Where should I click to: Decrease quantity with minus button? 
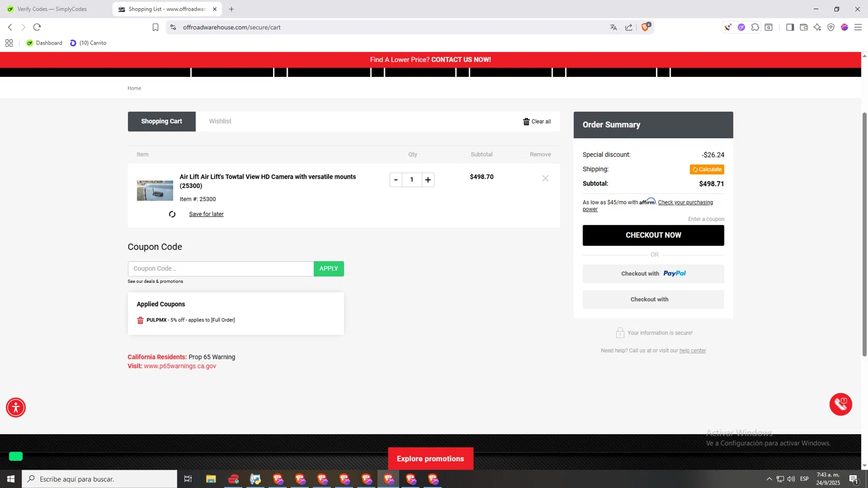pos(396,180)
